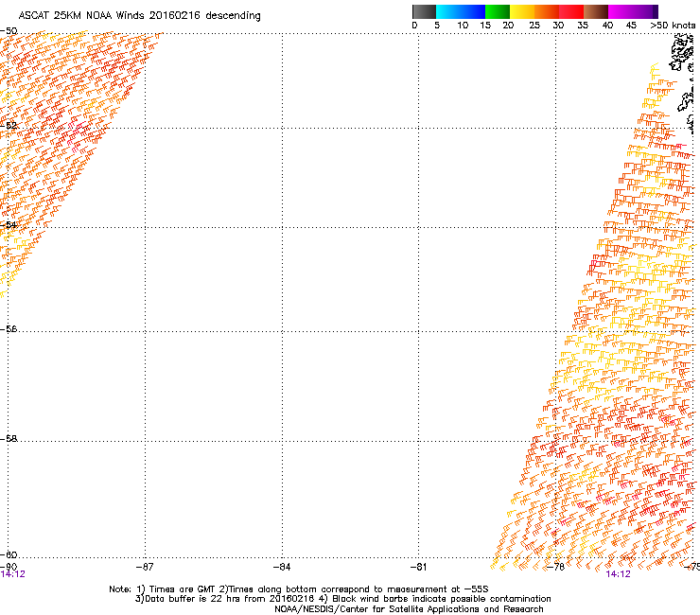Click the '-78' longitude label

pyautogui.click(x=556, y=567)
